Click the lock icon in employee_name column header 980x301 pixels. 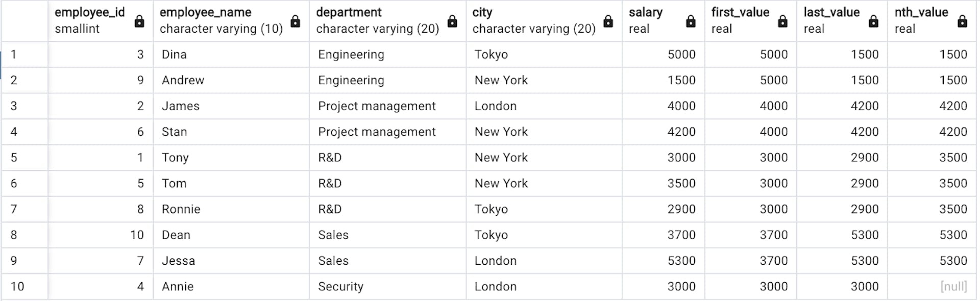[295, 21]
